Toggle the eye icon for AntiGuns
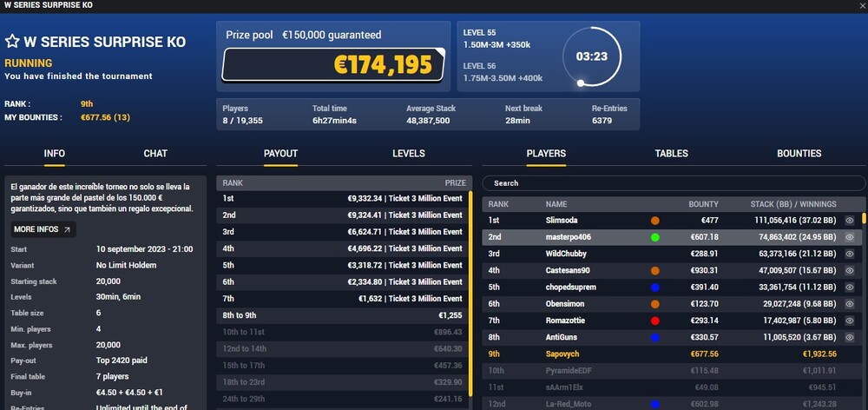 coord(850,337)
